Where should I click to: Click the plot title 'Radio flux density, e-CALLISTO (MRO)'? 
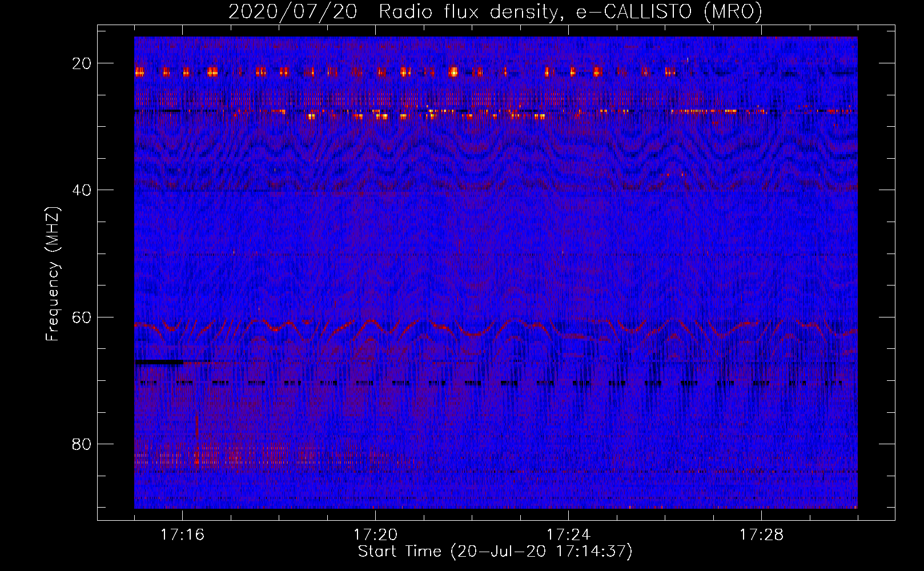coord(570,12)
